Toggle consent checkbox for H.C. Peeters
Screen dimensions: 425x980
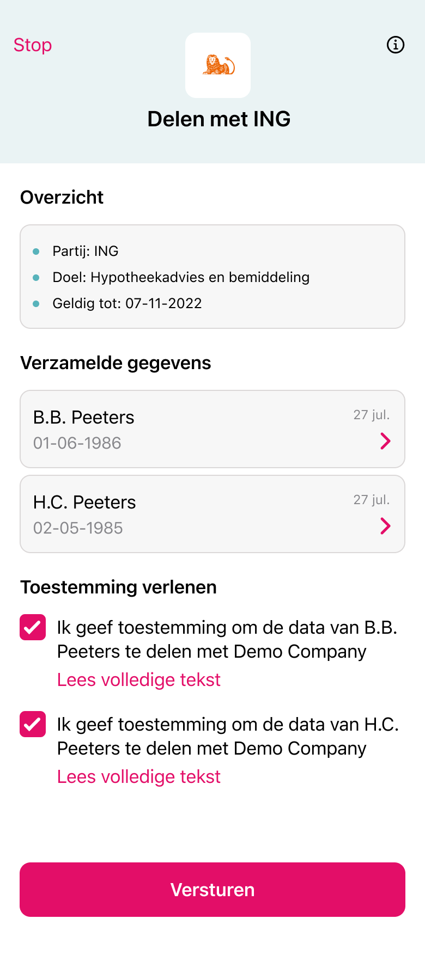coord(33,724)
